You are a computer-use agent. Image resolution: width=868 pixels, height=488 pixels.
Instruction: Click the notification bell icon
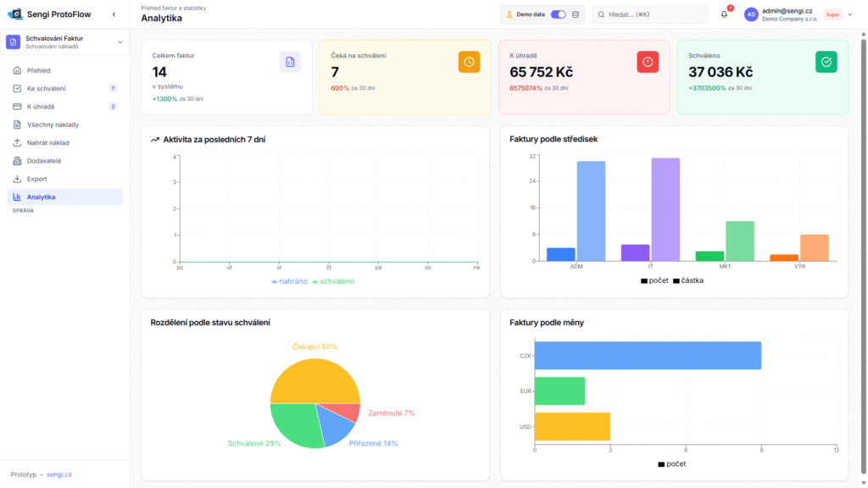tap(724, 14)
